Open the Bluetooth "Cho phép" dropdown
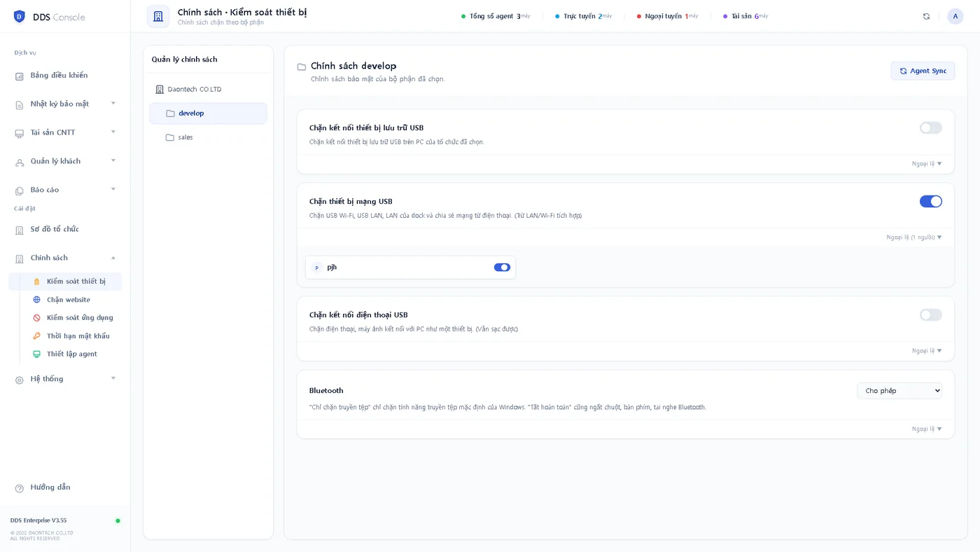This screenshot has width=980, height=552. click(899, 391)
